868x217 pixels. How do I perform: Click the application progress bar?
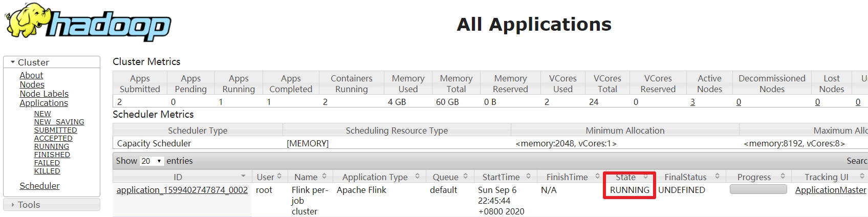758,189
